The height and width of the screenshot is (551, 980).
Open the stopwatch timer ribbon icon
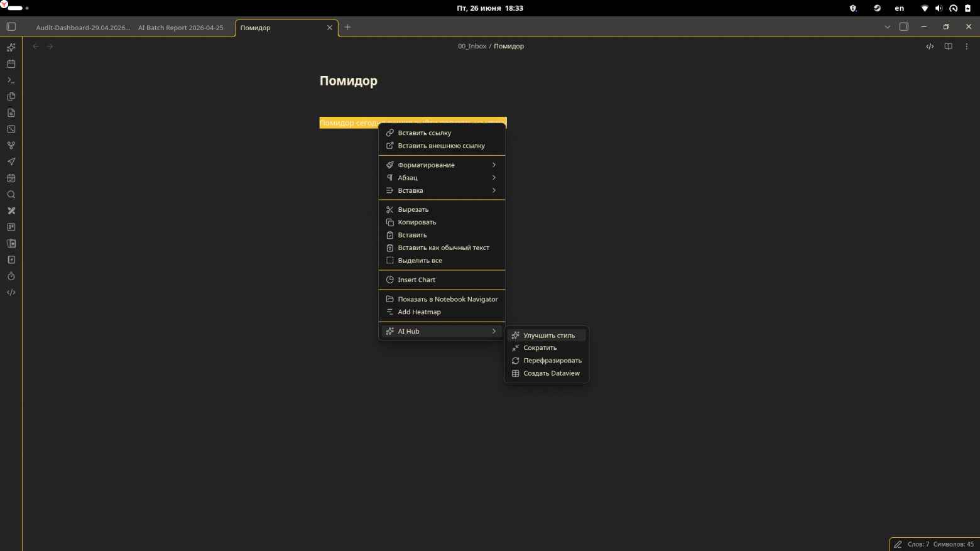tap(11, 276)
